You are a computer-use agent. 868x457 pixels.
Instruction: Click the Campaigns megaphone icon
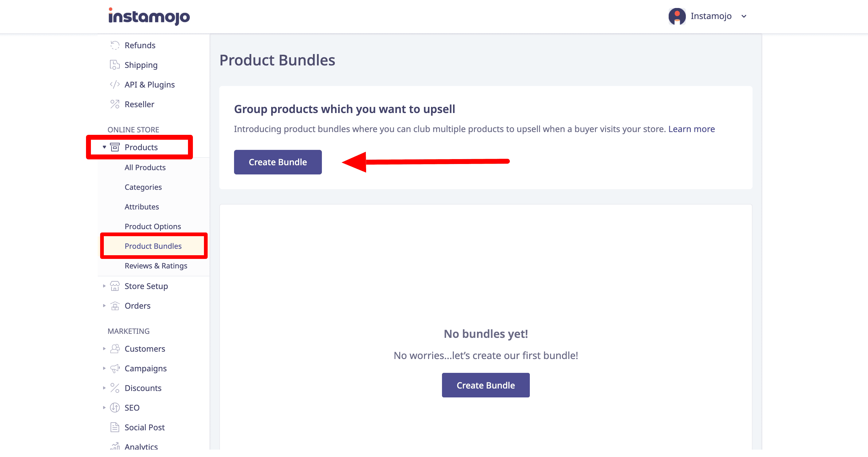click(x=115, y=368)
